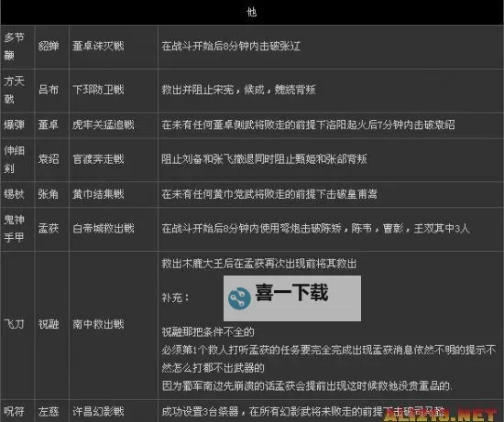This screenshot has width=504, height=422.
Task: Select condition about defeating 张辽 within 8 minutes
Action: tap(231, 46)
